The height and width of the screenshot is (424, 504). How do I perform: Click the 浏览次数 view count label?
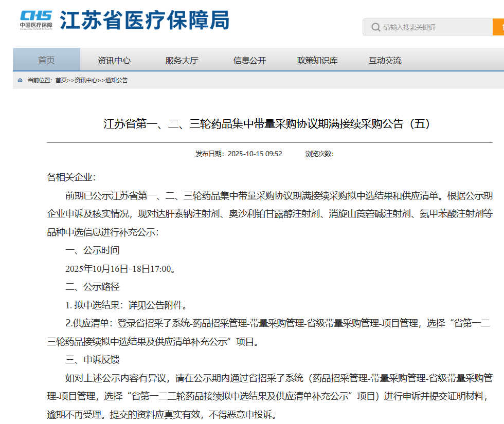(x=319, y=154)
